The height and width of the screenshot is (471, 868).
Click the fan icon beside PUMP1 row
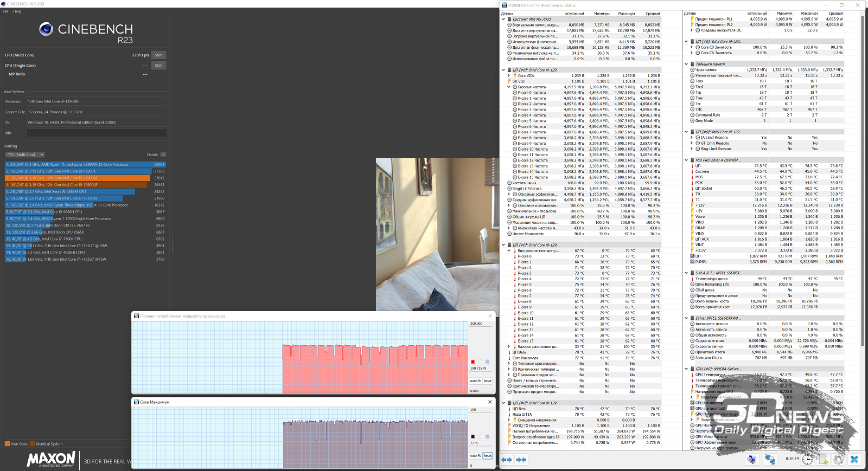point(692,262)
